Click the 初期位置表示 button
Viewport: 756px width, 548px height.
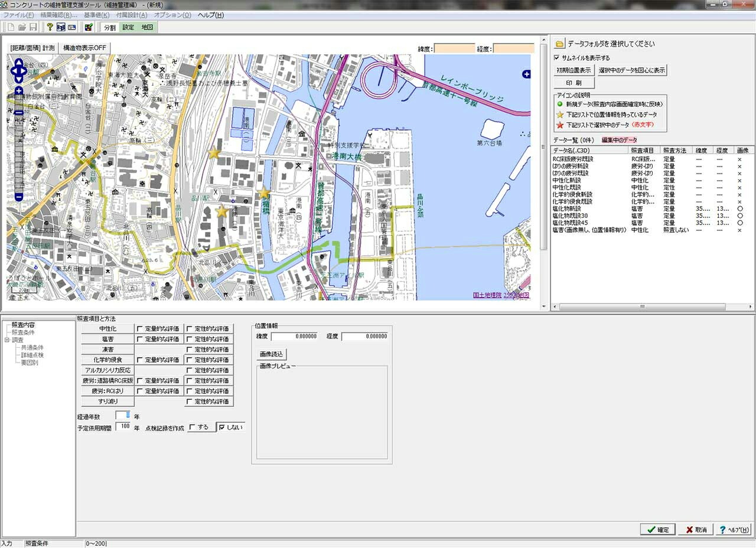point(573,70)
